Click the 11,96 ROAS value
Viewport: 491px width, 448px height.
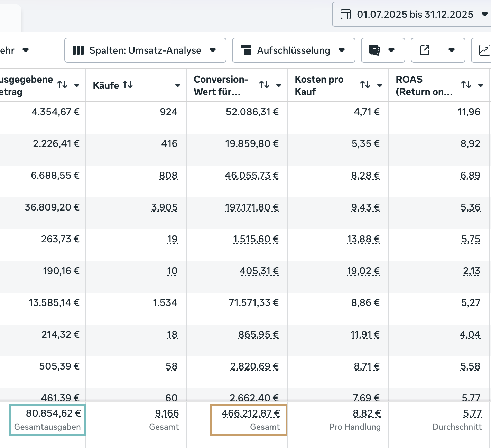coord(469,112)
